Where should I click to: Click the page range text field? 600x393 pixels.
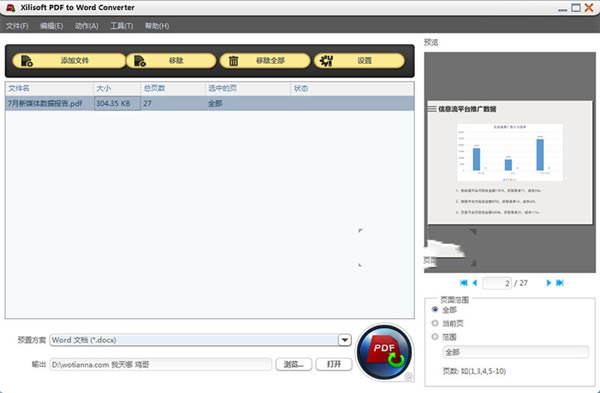pos(515,352)
